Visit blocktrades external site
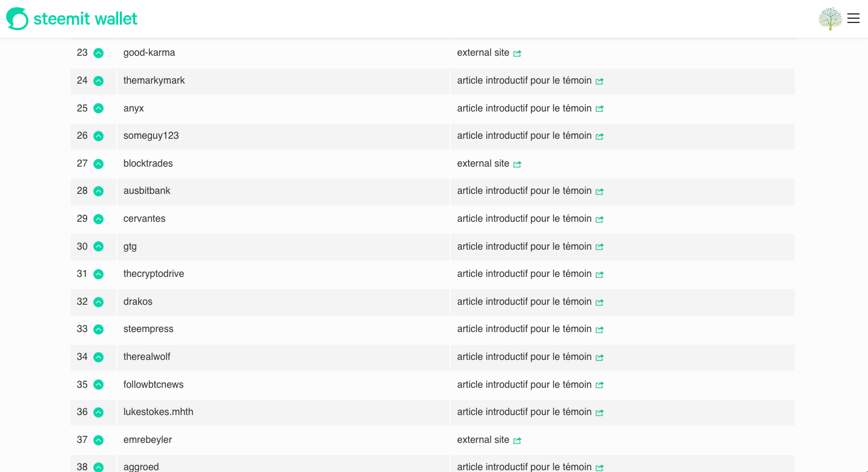Screen dimensions: 868x472 pyautogui.click(x=489, y=164)
